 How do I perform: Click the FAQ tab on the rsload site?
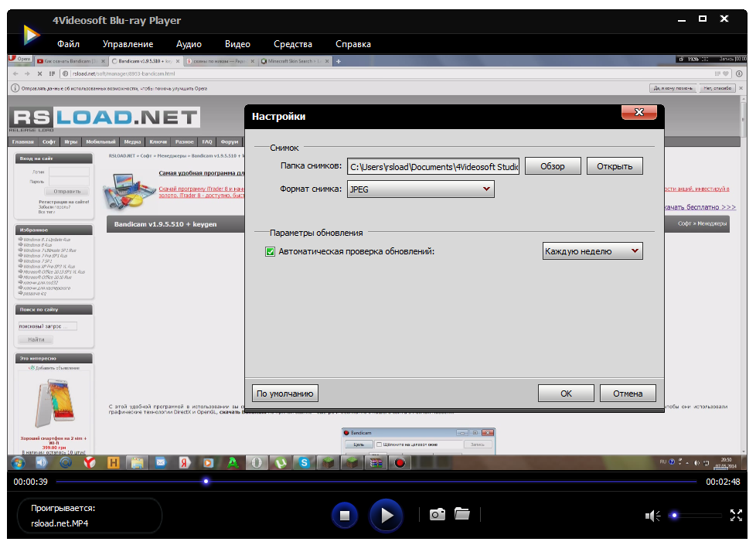tap(207, 141)
